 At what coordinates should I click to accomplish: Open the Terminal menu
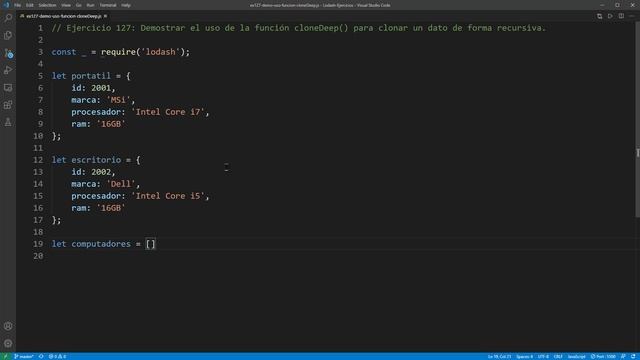(108, 5)
